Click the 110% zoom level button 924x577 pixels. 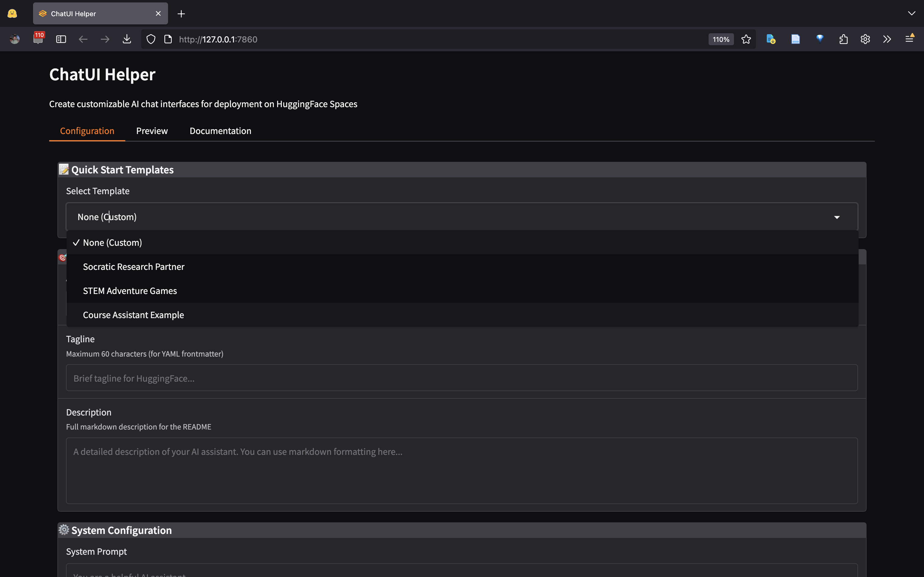tap(721, 39)
